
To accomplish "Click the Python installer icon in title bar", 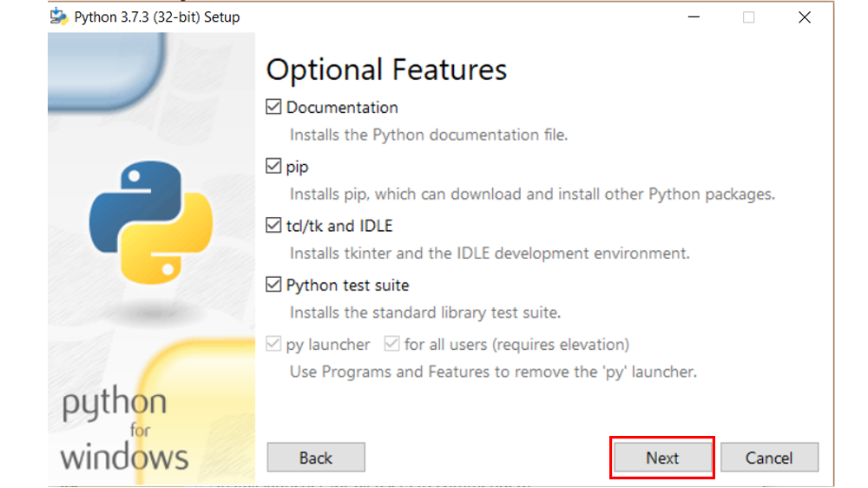I will coord(59,16).
